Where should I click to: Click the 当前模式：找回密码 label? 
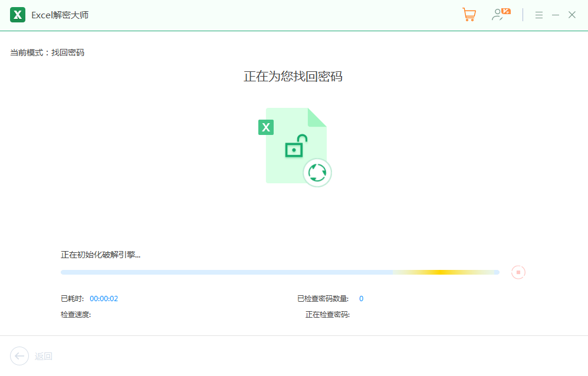tap(47, 53)
